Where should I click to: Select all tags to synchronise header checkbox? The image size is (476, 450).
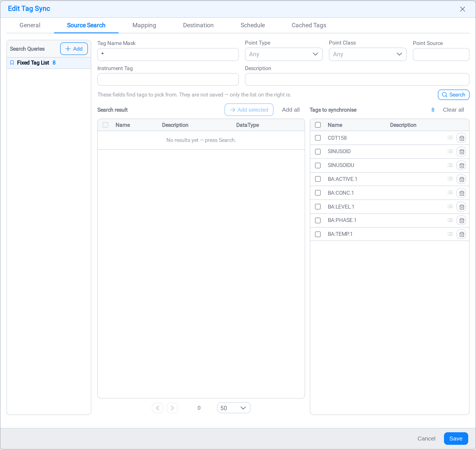click(318, 125)
